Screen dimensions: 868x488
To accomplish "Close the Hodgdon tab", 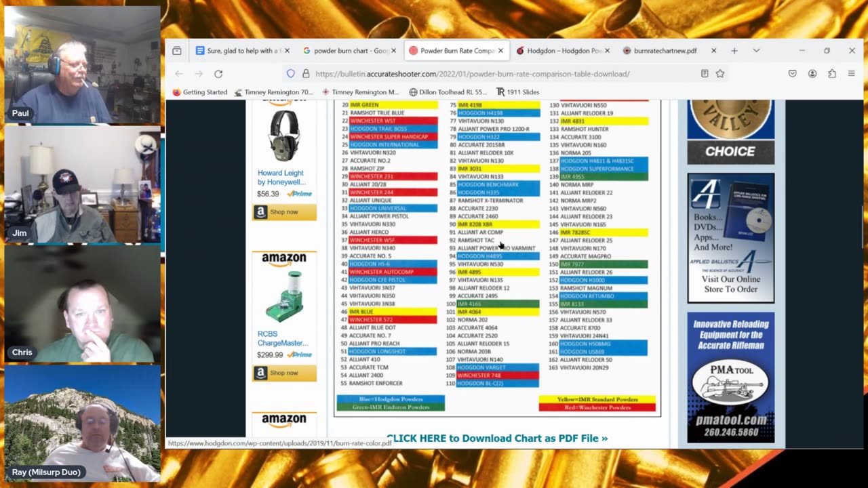I will (607, 51).
